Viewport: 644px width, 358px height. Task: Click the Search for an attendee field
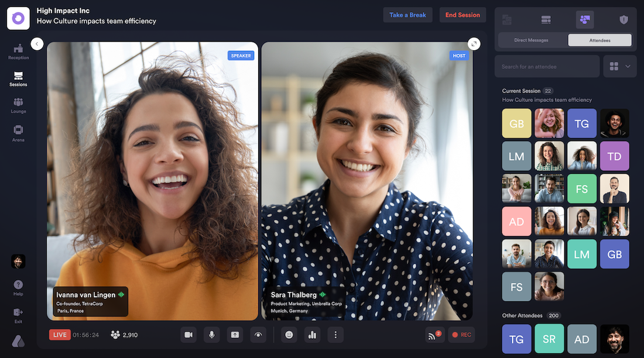[x=547, y=67]
